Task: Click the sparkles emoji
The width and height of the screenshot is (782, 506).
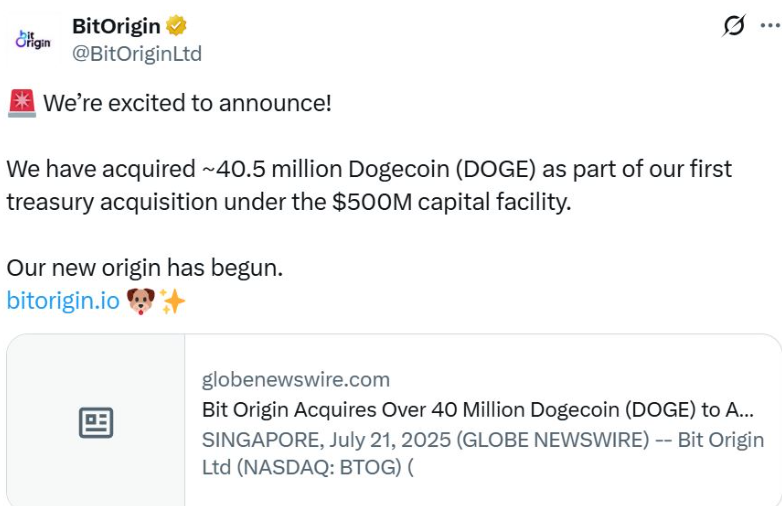Action: point(172,301)
